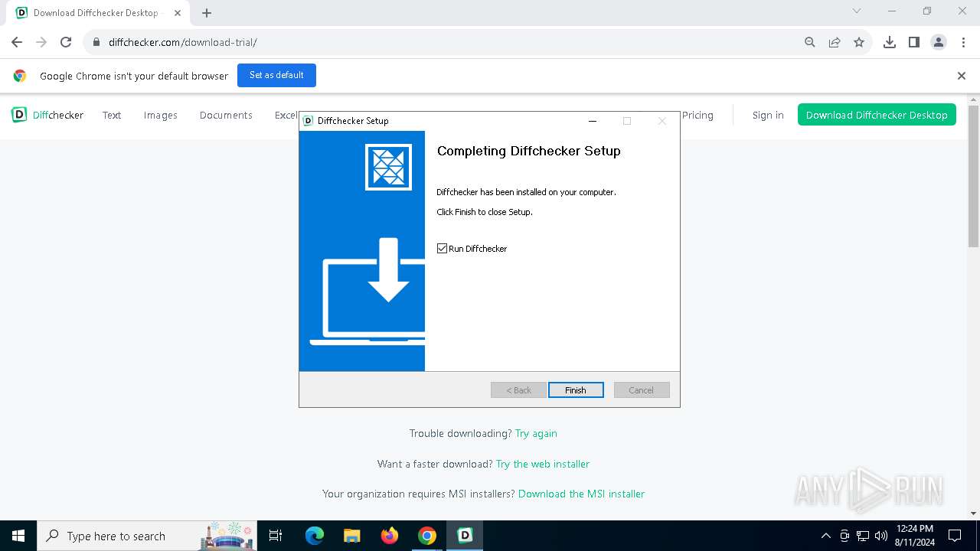Check the Run Diffchecker checkbox

[442, 249]
